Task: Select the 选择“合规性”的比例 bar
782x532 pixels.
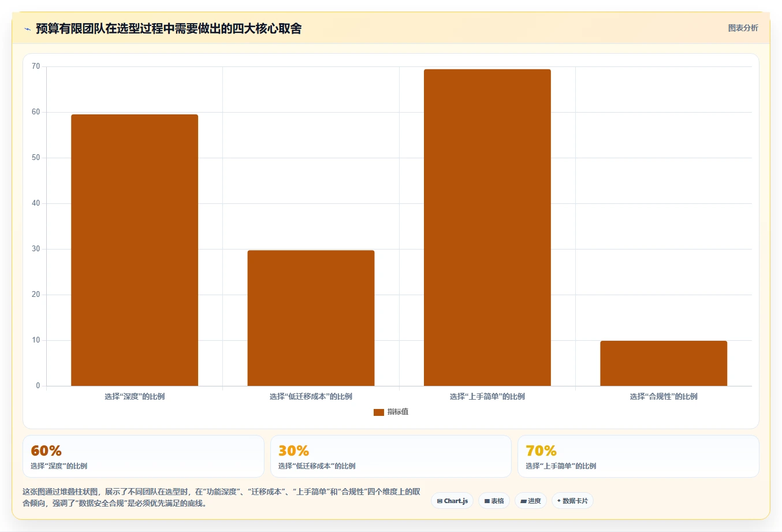Action: 664,363
